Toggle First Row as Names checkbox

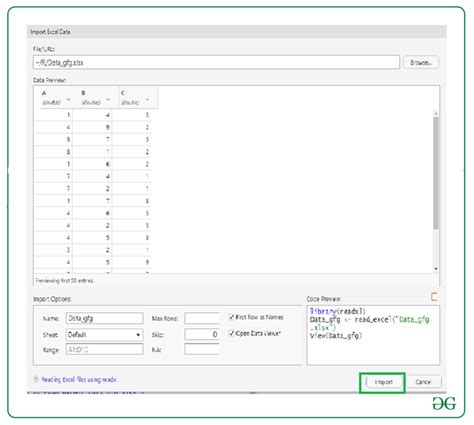(232, 317)
